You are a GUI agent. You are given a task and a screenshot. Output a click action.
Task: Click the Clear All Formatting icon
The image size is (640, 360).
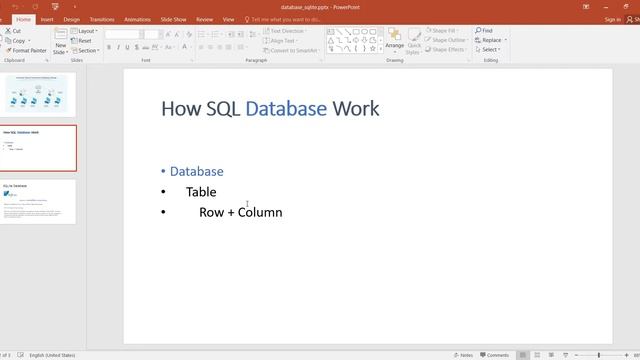click(189, 35)
